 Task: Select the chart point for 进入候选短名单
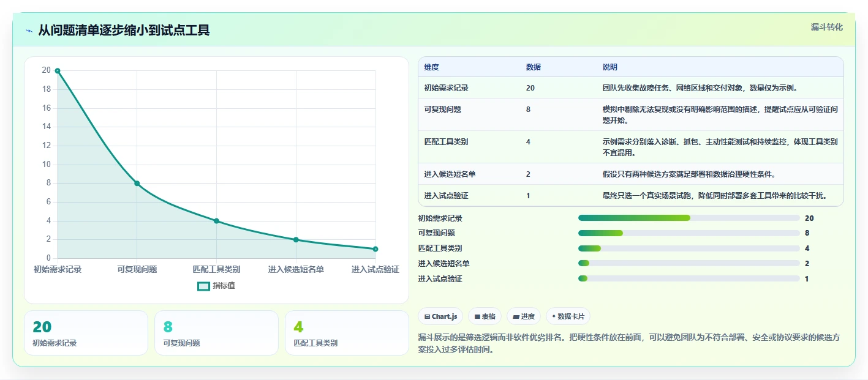tap(296, 240)
